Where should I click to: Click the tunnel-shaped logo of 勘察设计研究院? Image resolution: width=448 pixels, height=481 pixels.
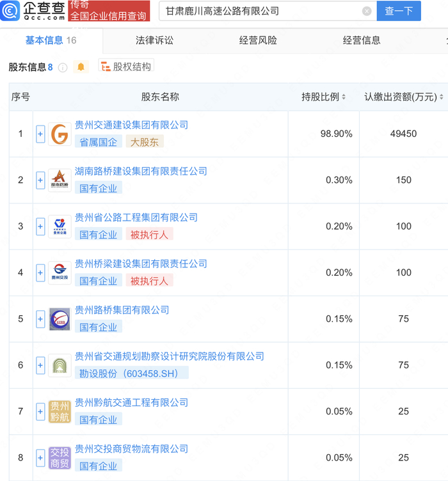[x=60, y=365]
